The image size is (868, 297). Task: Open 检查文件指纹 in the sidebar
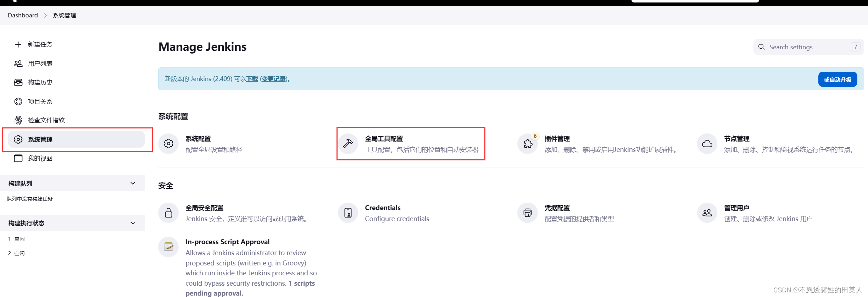coord(46,120)
